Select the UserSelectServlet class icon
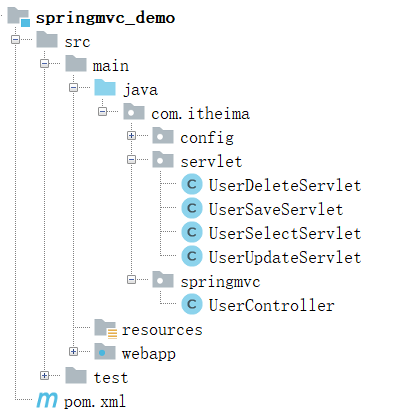 192,232
